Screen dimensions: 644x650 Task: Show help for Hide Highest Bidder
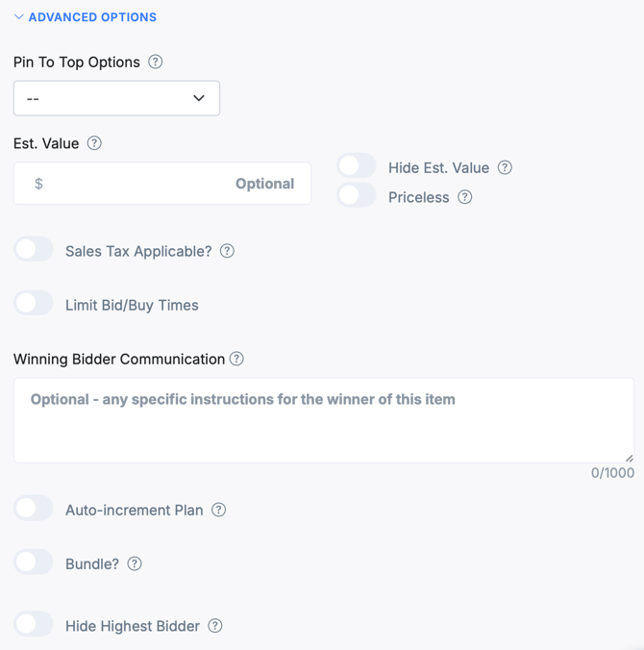pyautogui.click(x=215, y=626)
